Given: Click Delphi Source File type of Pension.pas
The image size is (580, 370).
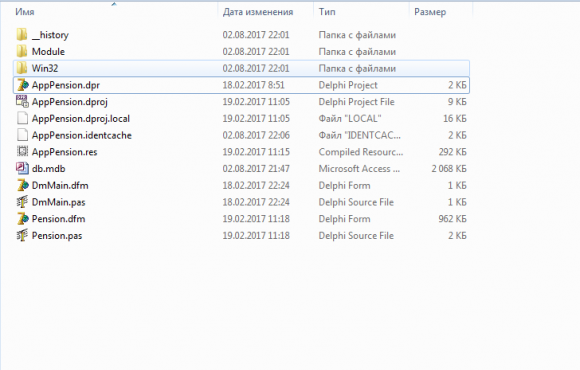Looking at the screenshot, I should 356,236.
